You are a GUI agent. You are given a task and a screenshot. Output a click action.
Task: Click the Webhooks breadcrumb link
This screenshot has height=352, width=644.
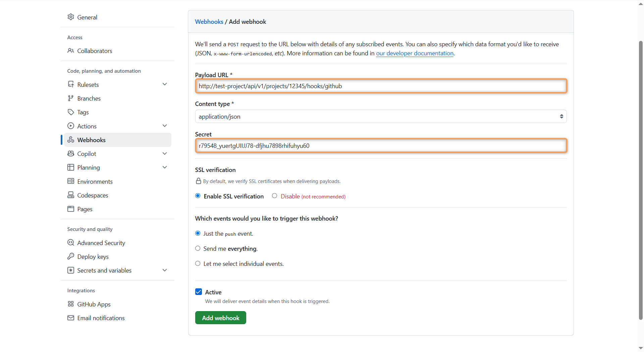pos(209,21)
